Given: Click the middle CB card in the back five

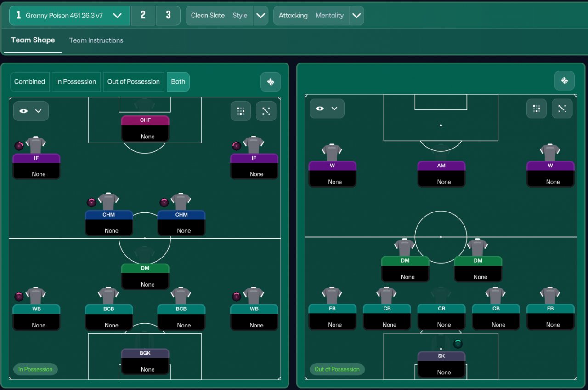Looking at the screenshot, I should (x=441, y=317).
